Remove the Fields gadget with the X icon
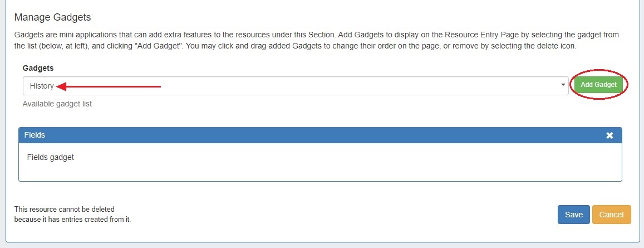 (x=609, y=135)
